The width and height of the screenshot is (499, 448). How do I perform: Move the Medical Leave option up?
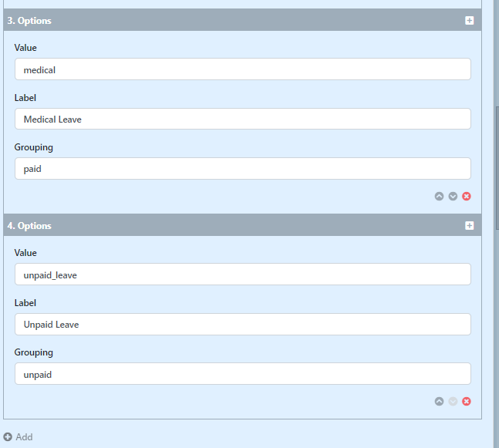coord(439,197)
